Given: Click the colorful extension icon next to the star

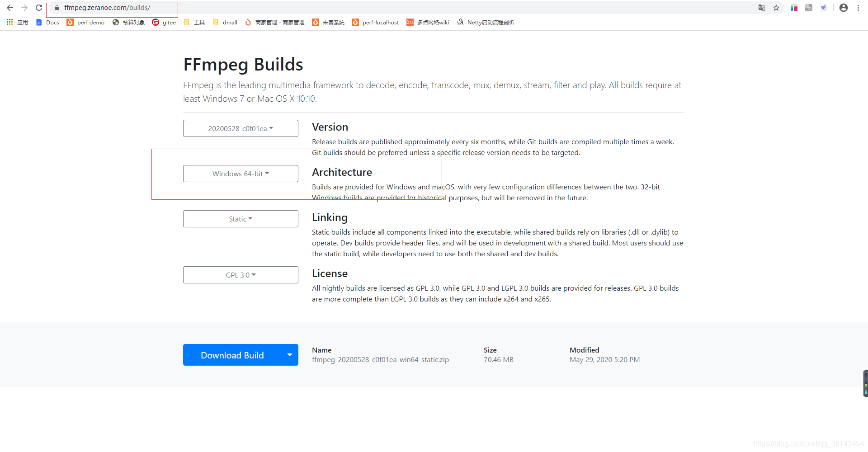Looking at the screenshot, I should pos(794,8).
